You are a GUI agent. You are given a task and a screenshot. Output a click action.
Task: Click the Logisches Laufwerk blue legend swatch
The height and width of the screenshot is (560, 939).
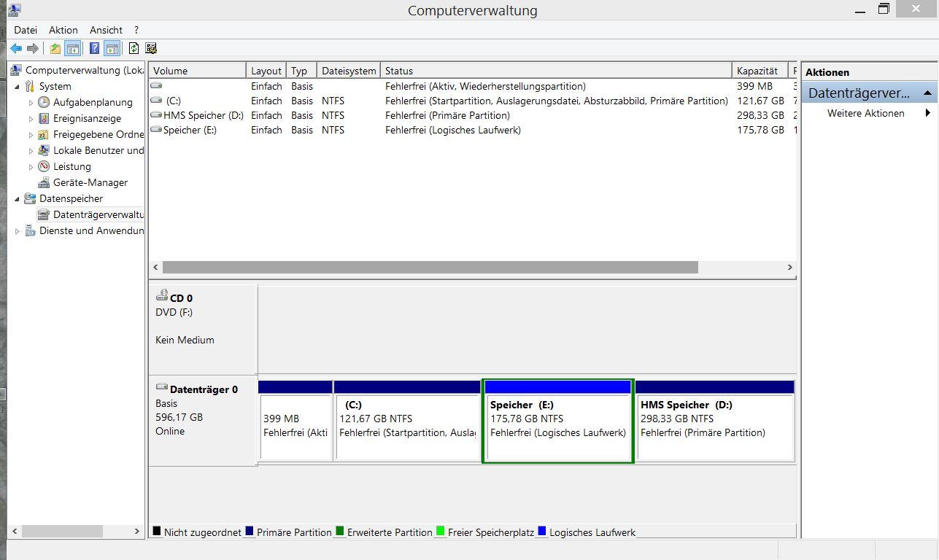(x=542, y=531)
